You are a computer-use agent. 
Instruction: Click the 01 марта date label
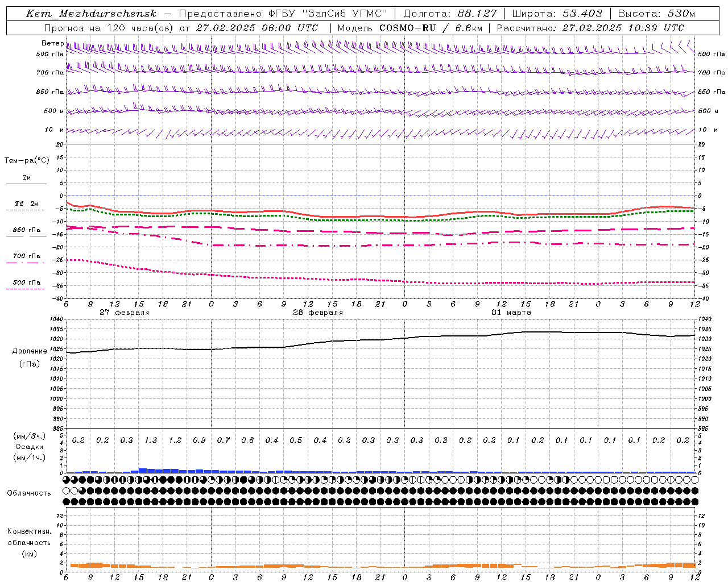(511, 313)
